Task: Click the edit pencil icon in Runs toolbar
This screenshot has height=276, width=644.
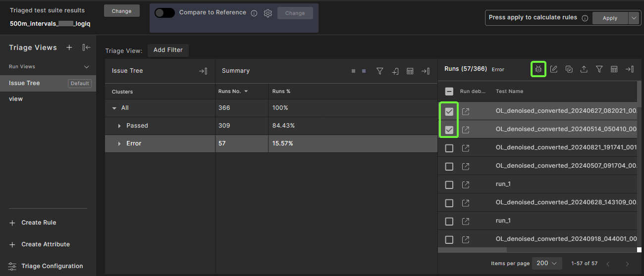Action: pyautogui.click(x=554, y=69)
